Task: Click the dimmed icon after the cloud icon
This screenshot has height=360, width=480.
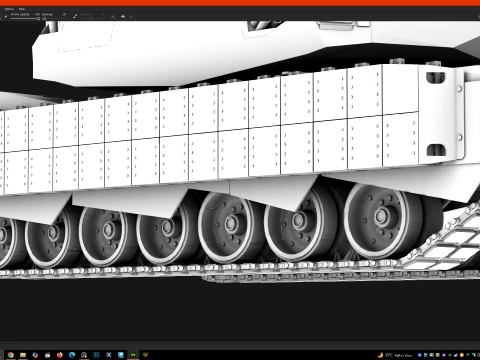Action: [x=131, y=17]
